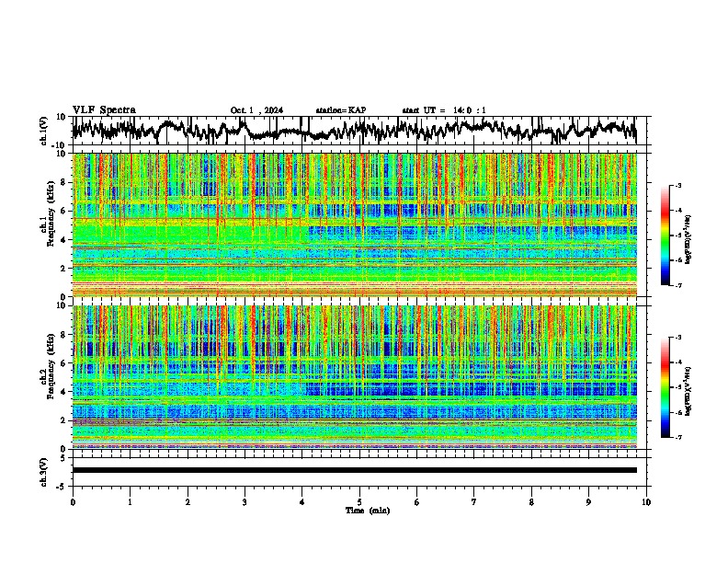Image resolution: width=728 pixels, height=563 pixels.
Task: Click the "8" kHz tick on ch.1 spectrogram
Action: 63,182
